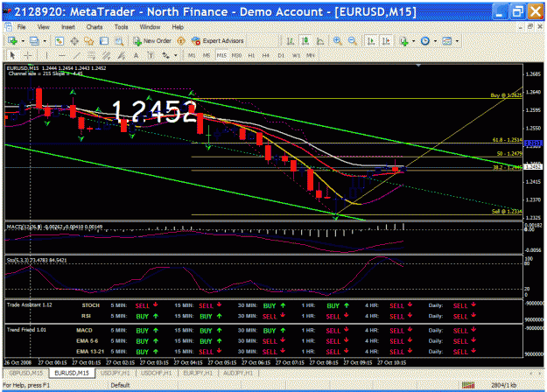The height and width of the screenshot is (392, 547).
Task: Click the 'Sell @ 1.2334' line label
Action: click(x=507, y=212)
